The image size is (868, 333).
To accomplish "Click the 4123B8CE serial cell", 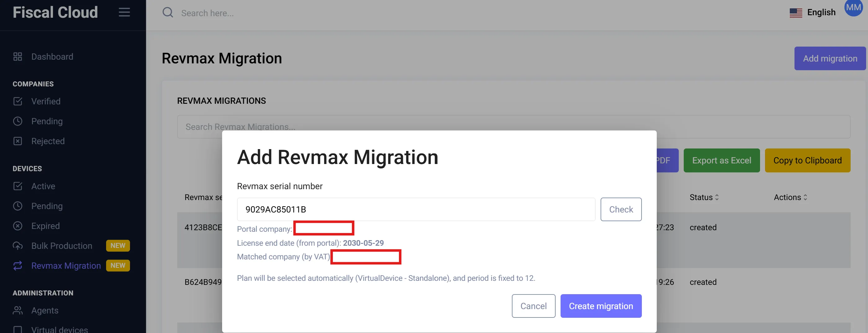I will [203, 227].
